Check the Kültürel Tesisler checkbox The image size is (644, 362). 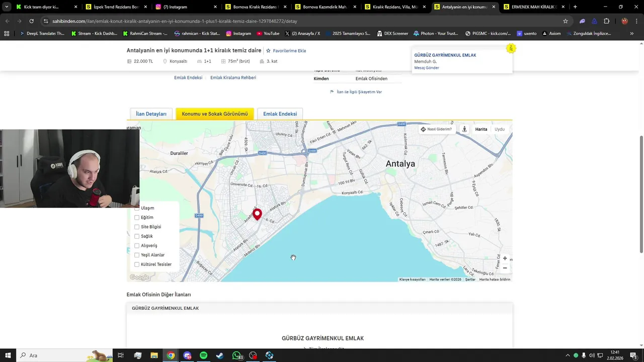tap(136, 264)
